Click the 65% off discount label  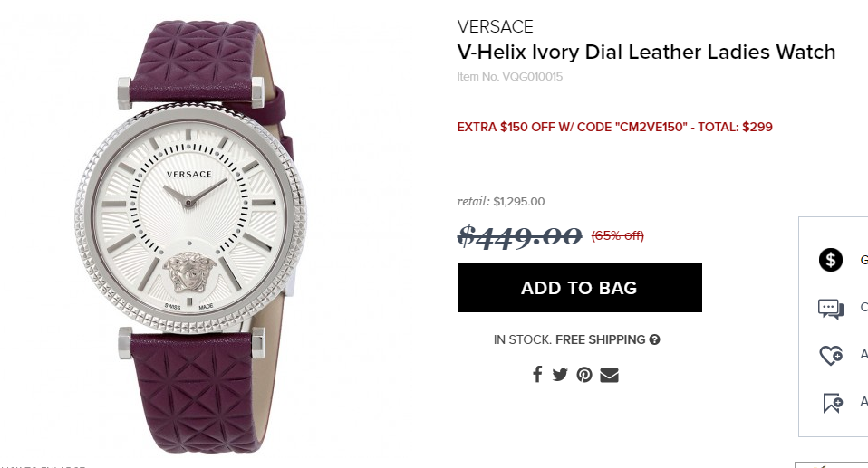[617, 235]
